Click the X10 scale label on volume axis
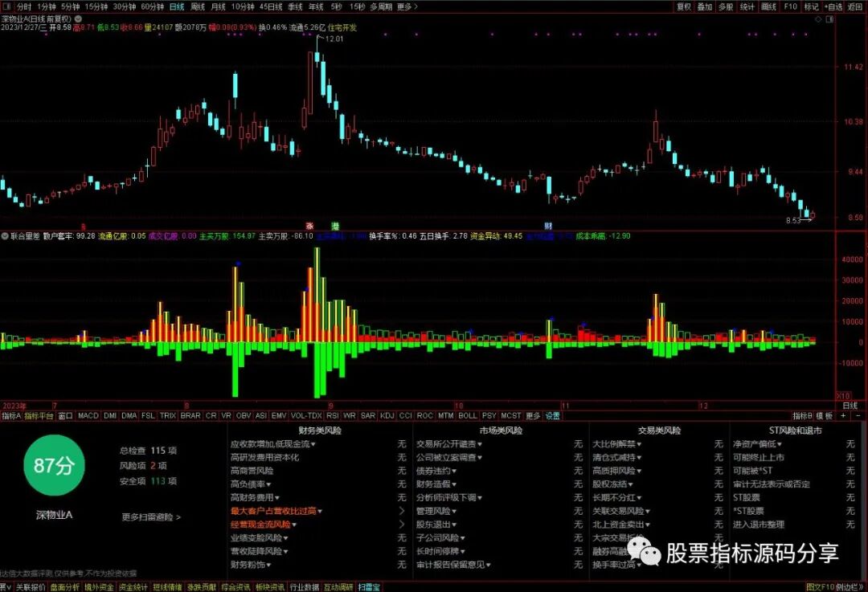868x592 pixels. (x=842, y=396)
